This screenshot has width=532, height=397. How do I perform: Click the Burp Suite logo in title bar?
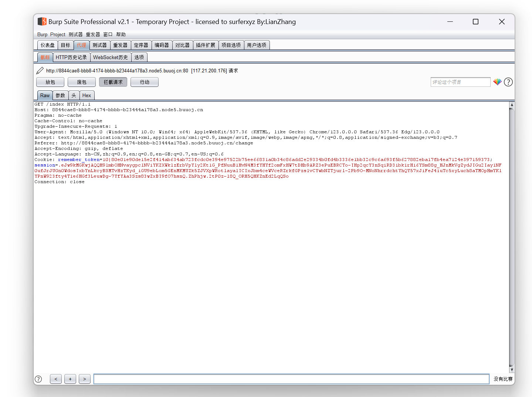[42, 22]
